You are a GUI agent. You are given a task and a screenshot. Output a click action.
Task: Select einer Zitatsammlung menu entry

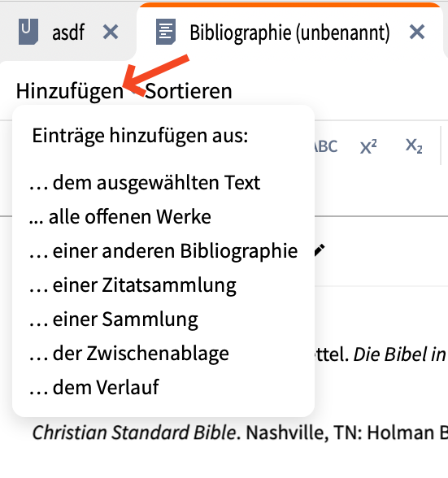[133, 285]
